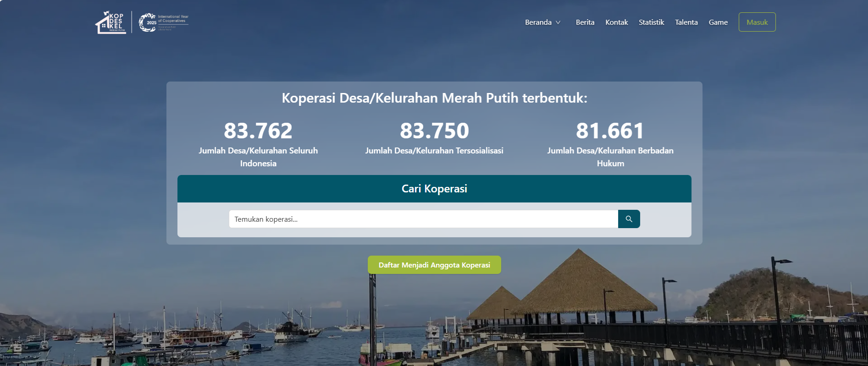Click Jumlah Desa/Kelurahan Berbadan Hukum label
The height and width of the screenshot is (366, 868).
(x=610, y=157)
